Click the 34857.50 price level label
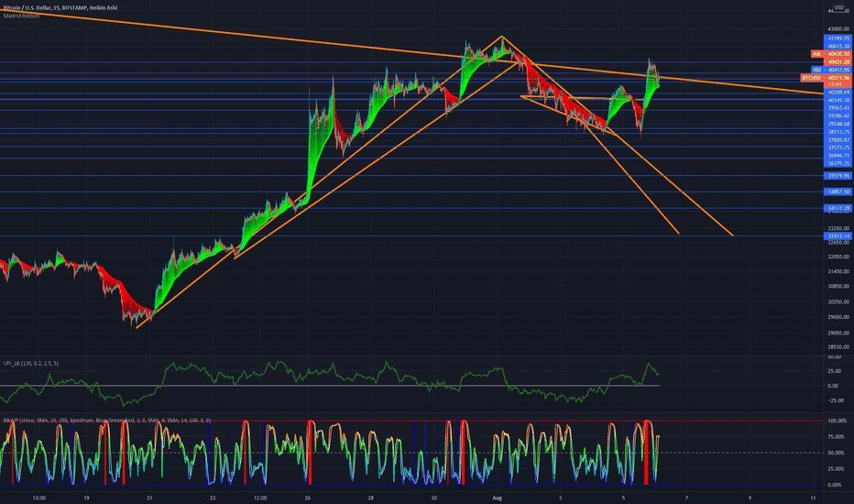The image size is (854, 504). (x=838, y=192)
